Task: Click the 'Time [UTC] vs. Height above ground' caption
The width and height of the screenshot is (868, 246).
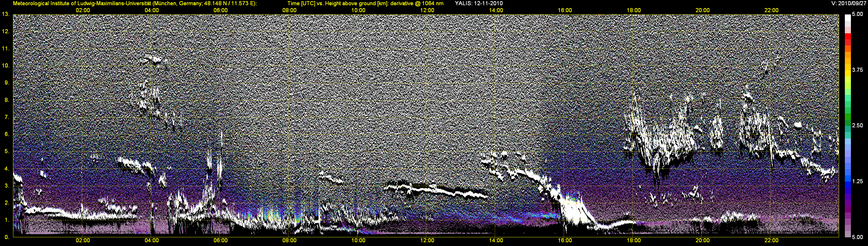Action: tap(365, 3)
